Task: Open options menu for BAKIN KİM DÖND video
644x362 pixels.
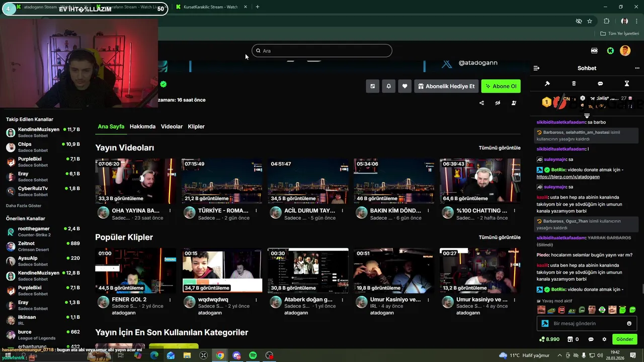Action: click(x=428, y=211)
